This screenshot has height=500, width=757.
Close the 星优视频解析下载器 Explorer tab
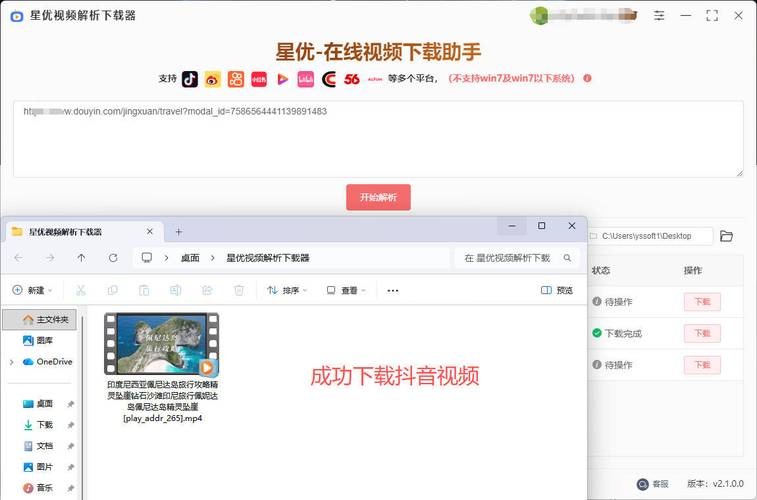[x=150, y=232]
